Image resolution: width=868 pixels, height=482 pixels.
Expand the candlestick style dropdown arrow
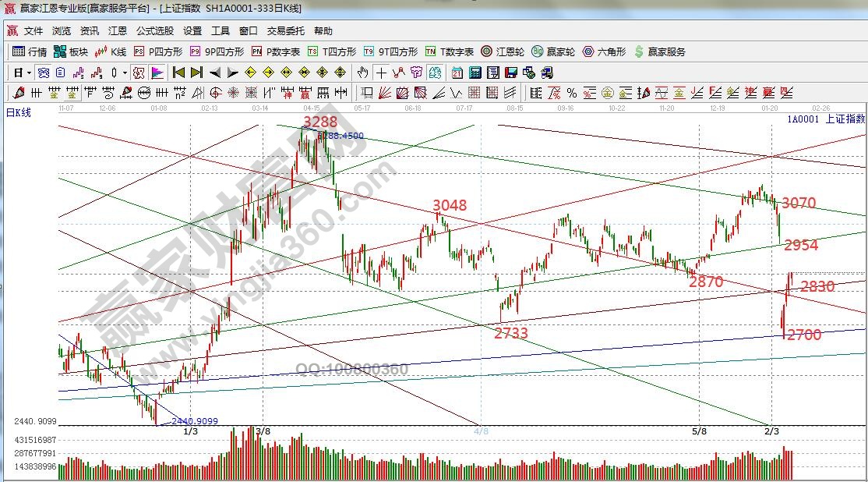(125, 73)
